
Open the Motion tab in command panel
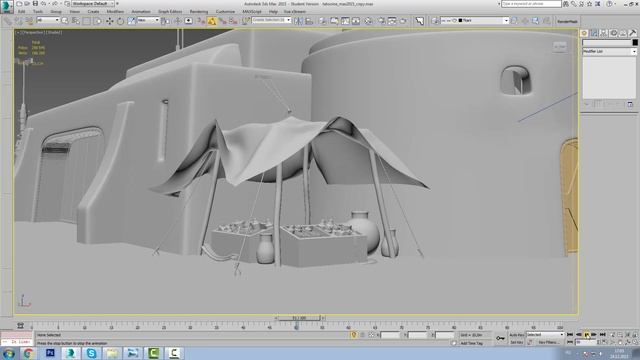(613, 33)
